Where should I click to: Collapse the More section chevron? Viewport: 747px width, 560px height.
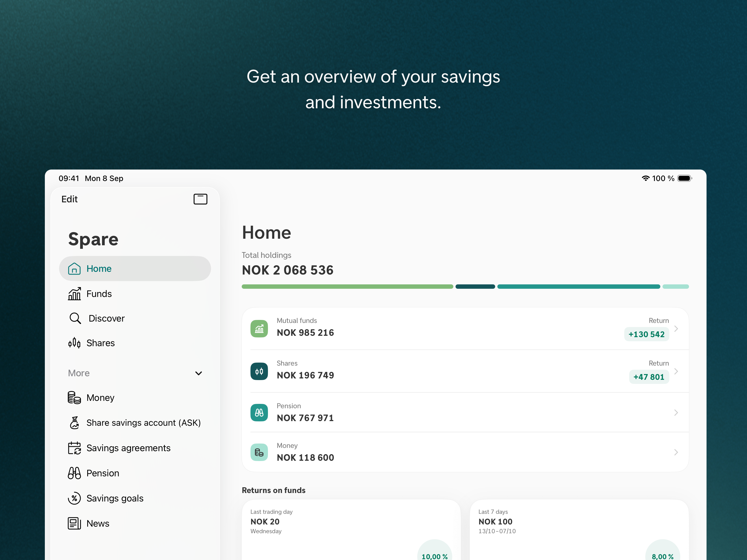tap(199, 373)
